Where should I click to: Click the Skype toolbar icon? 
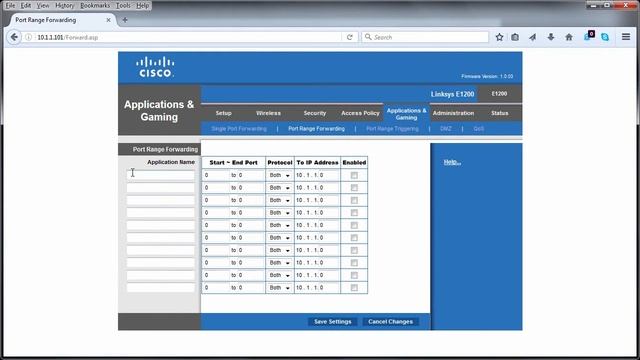pyautogui.click(x=605, y=37)
